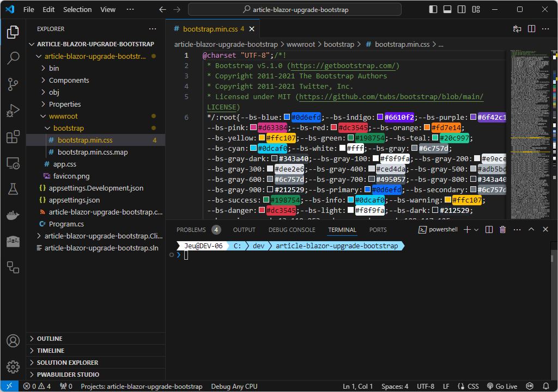This screenshot has width=558, height=392.
Task: Open the Accounts menu icon
Action: click(13, 341)
